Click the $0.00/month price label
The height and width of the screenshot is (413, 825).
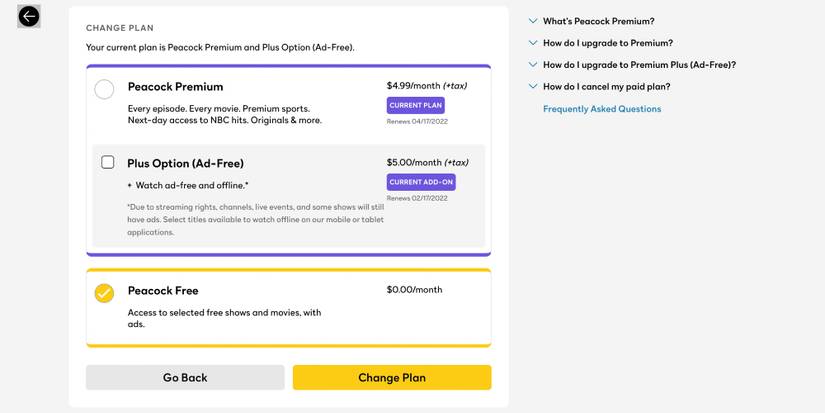414,290
